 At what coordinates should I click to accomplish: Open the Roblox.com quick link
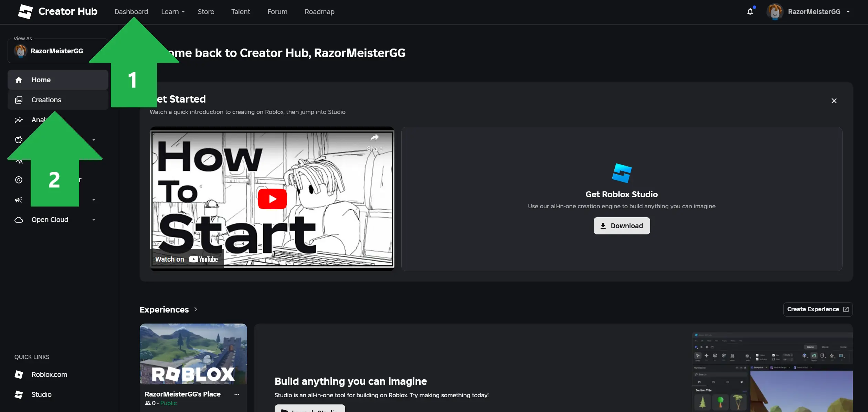point(49,374)
